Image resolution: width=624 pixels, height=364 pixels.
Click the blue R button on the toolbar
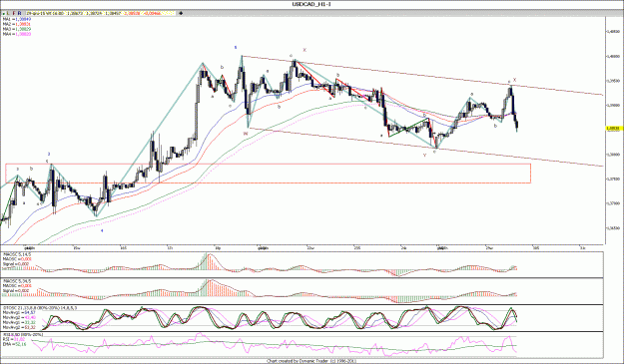(x=20, y=13)
